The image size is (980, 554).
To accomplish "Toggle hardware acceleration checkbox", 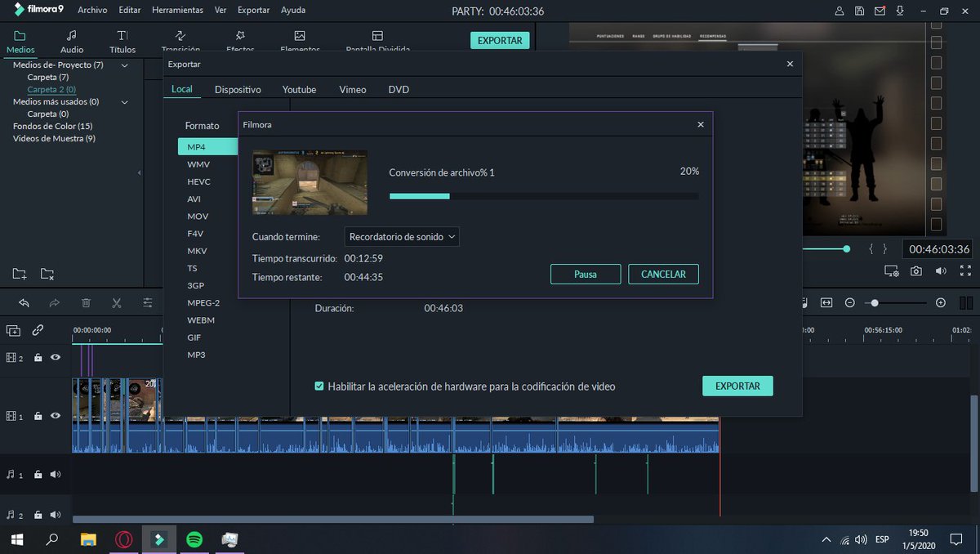I will click(x=319, y=386).
